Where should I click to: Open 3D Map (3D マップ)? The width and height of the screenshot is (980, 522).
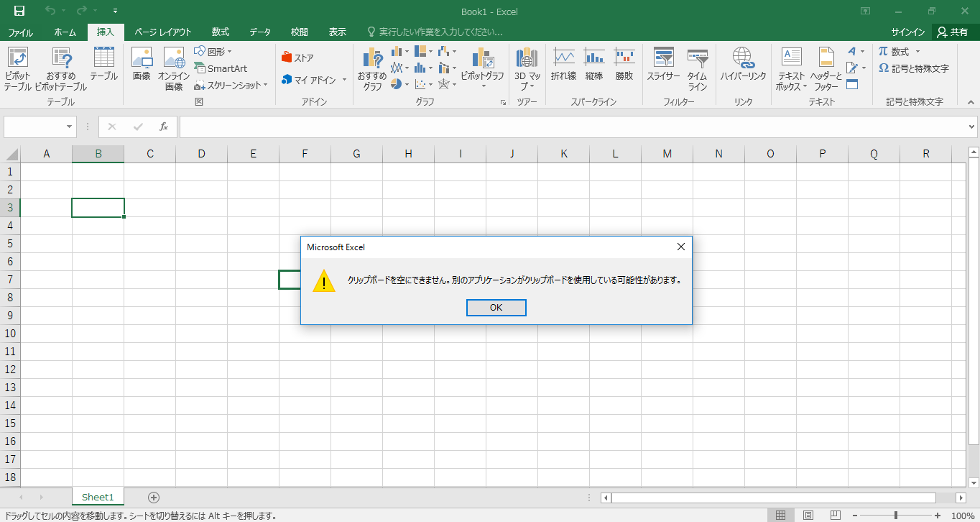(527, 68)
